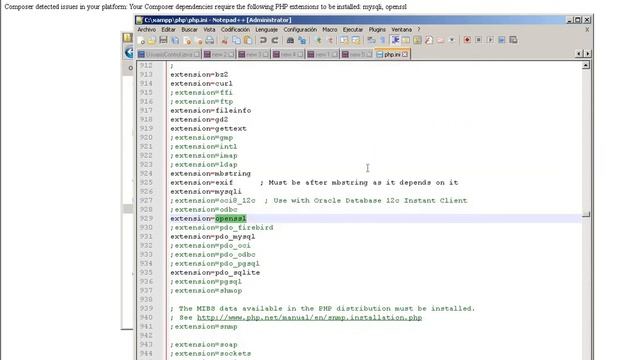Click the New file toolbar icon
640x360 pixels.
141,40
